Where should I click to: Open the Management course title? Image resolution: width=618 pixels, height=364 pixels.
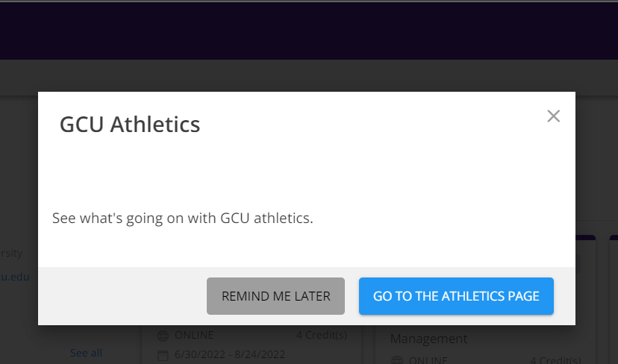428,339
